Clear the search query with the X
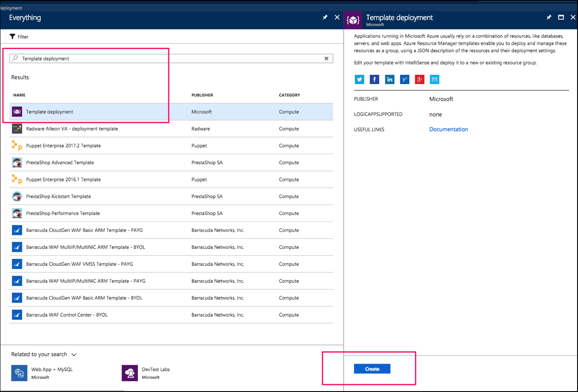This screenshot has height=392, width=578. pyautogui.click(x=326, y=58)
